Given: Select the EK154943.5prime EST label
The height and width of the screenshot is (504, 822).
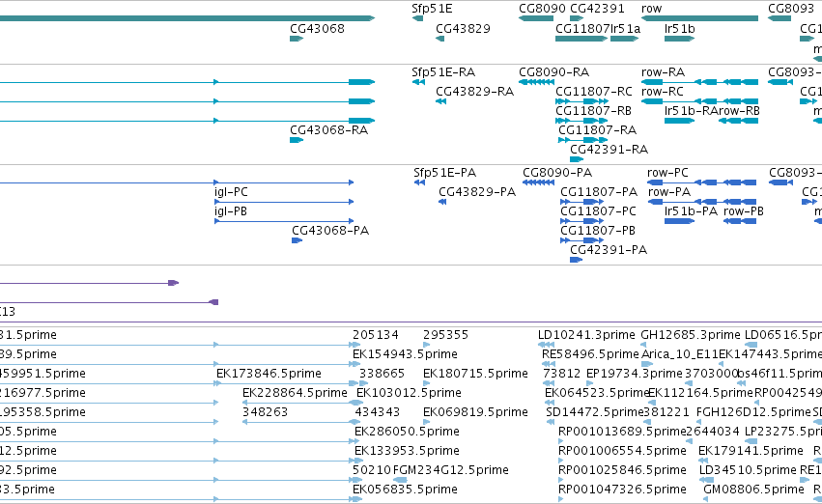Looking at the screenshot, I should 405,354.
